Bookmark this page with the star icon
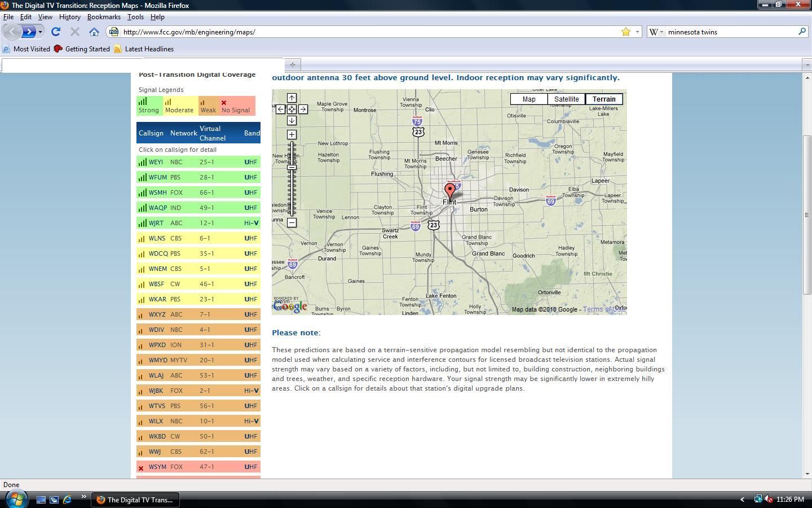Screen dimensions: 812x508 click(626, 32)
